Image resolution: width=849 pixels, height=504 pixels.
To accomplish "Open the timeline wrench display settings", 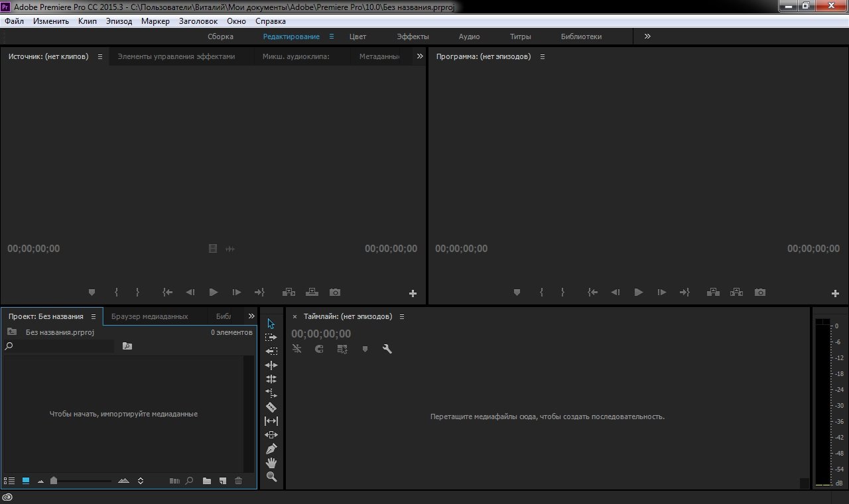I will pyautogui.click(x=387, y=349).
